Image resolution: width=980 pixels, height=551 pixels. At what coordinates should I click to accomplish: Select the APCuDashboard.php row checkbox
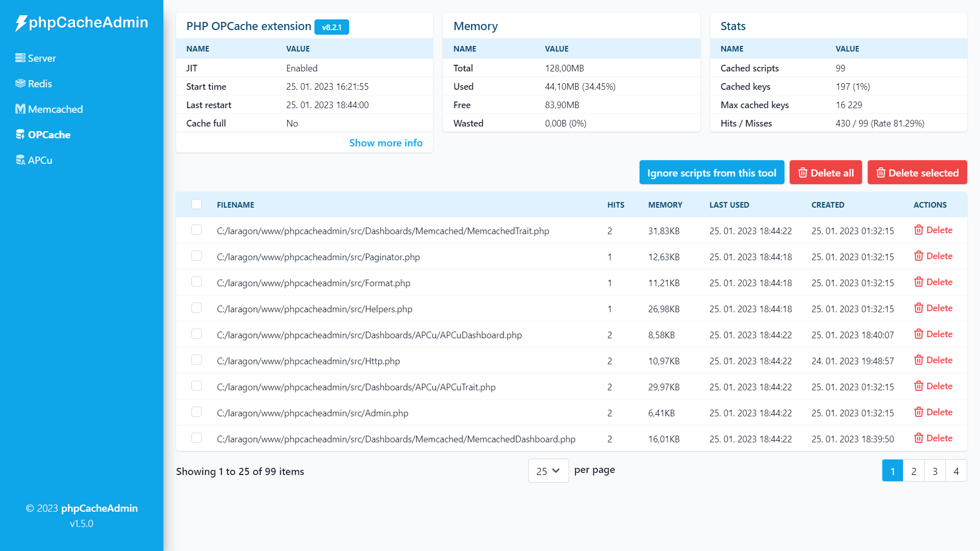coord(197,334)
